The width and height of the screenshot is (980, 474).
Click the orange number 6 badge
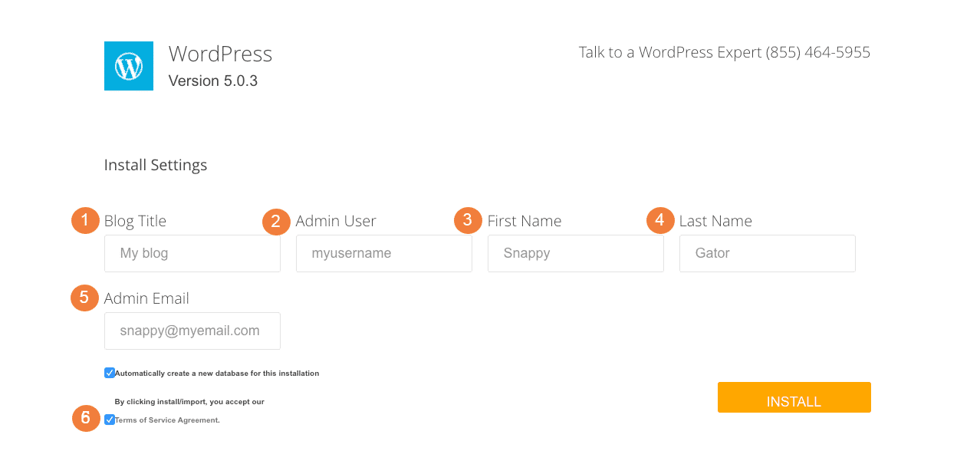point(86,418)
